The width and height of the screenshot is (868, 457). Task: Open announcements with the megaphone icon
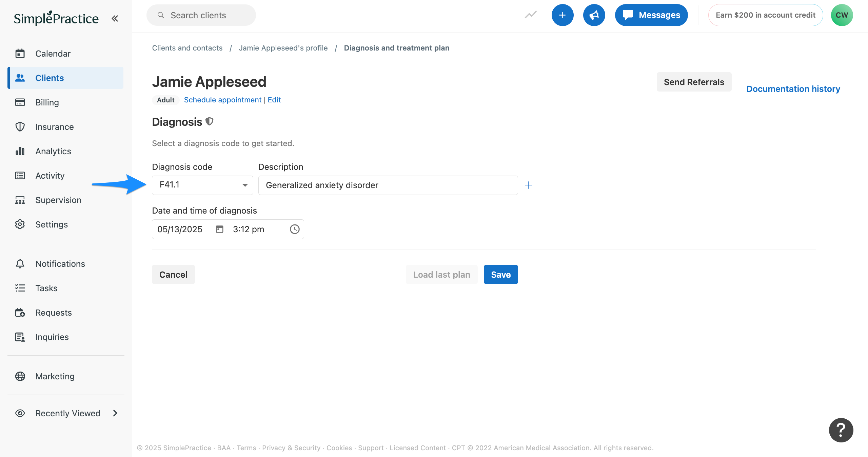point(594,15)
